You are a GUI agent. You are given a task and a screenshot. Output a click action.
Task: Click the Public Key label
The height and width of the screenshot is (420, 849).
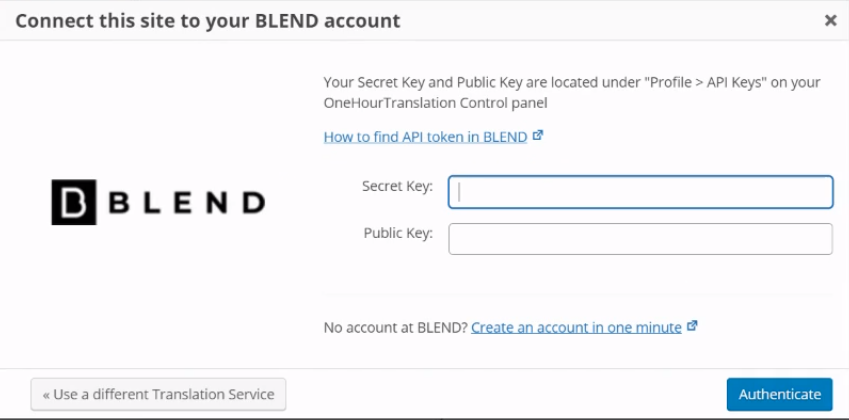[398, 233]
